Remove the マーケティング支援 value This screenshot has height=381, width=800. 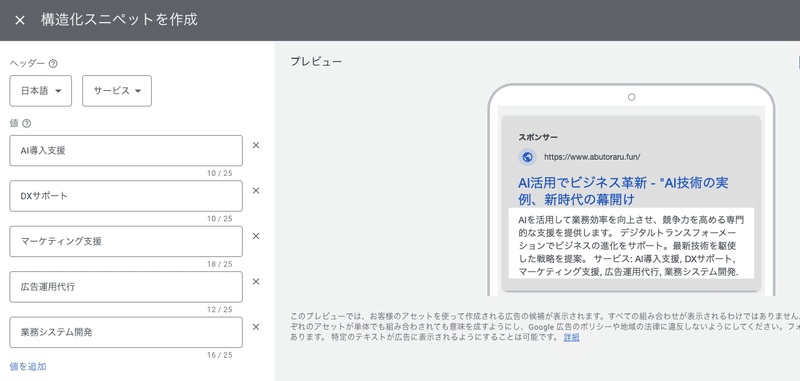[x=256, y=236]
